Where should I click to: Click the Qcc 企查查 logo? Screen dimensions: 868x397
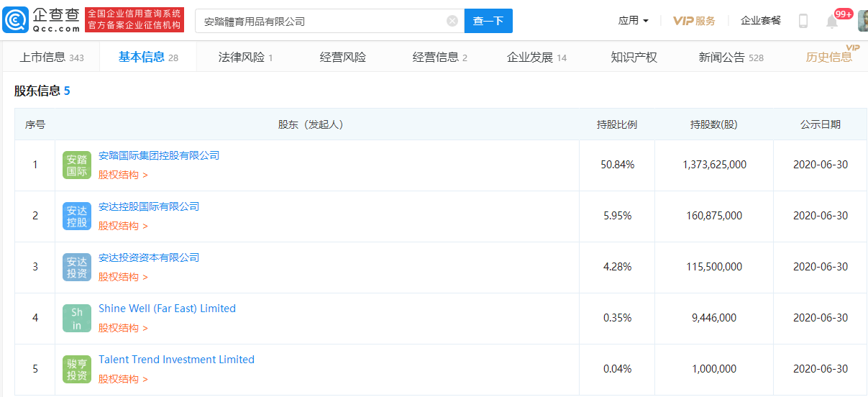point(42,20)
